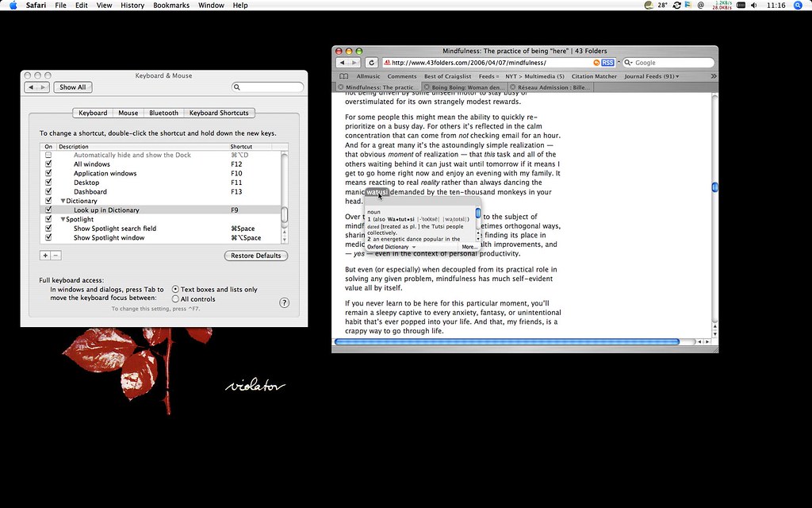The height and width of the screenshot is (508, 812).
Task: Open the Oxford Dictionary dropdown
Action: [392, 248]
